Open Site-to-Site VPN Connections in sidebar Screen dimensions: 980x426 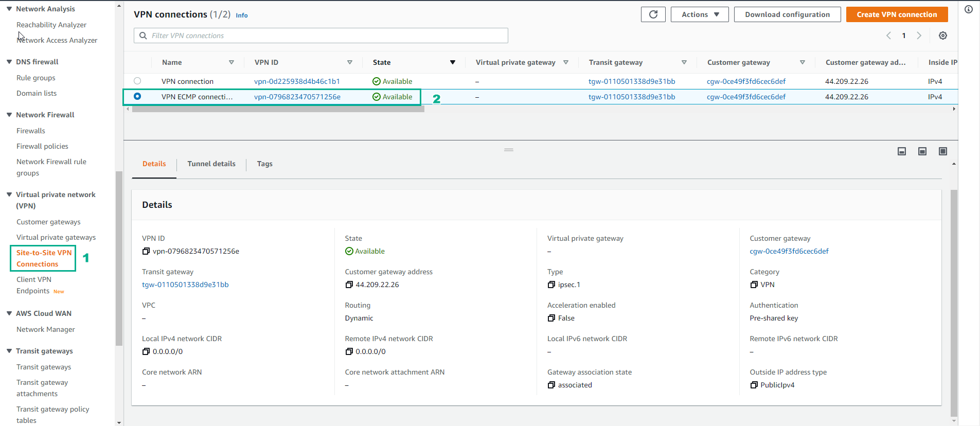pos(44,258)
